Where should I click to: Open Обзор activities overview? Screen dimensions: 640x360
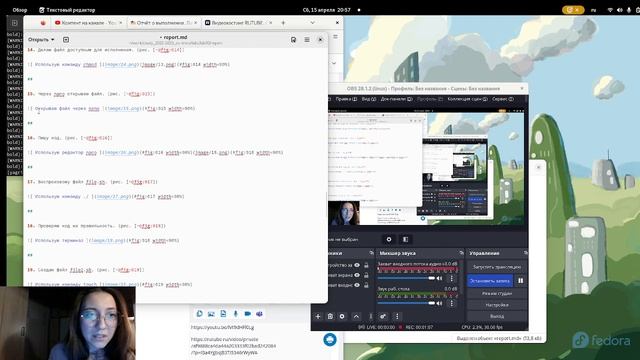(20, 10)
